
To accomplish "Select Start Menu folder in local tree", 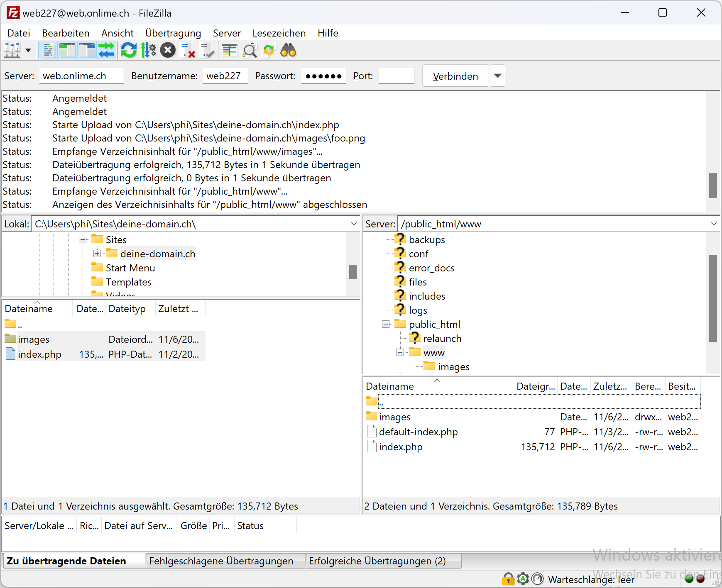I will (x=130, y=268).
